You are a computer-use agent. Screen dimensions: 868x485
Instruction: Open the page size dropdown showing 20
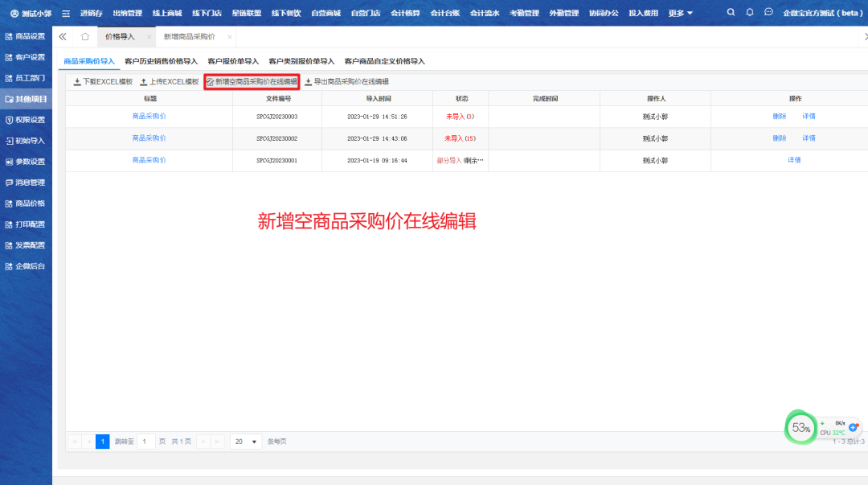coord(245,442)
